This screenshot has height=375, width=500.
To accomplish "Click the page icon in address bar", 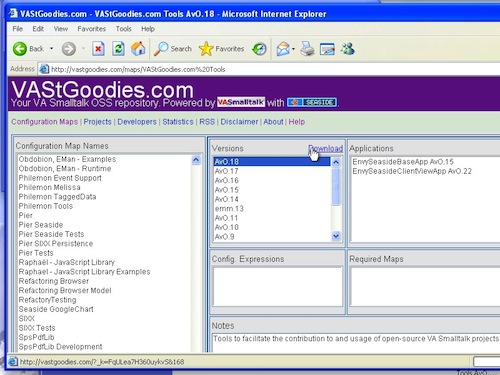I will (44, 69).
